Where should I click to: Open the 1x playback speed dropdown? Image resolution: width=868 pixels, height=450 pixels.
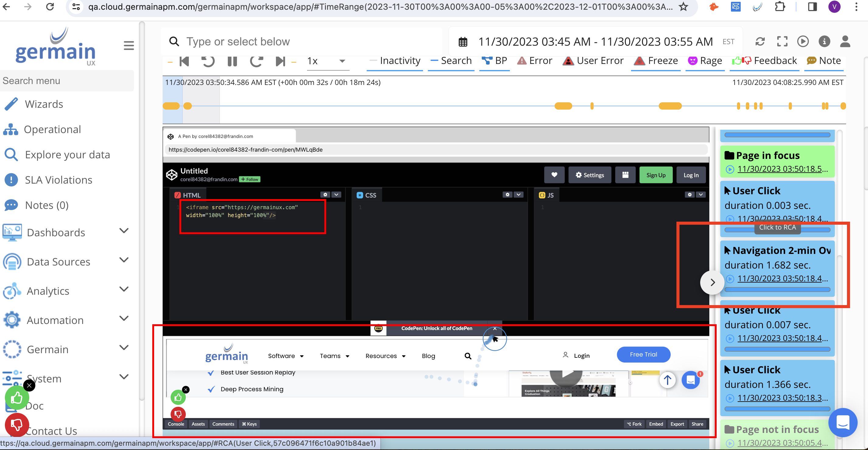327,61
